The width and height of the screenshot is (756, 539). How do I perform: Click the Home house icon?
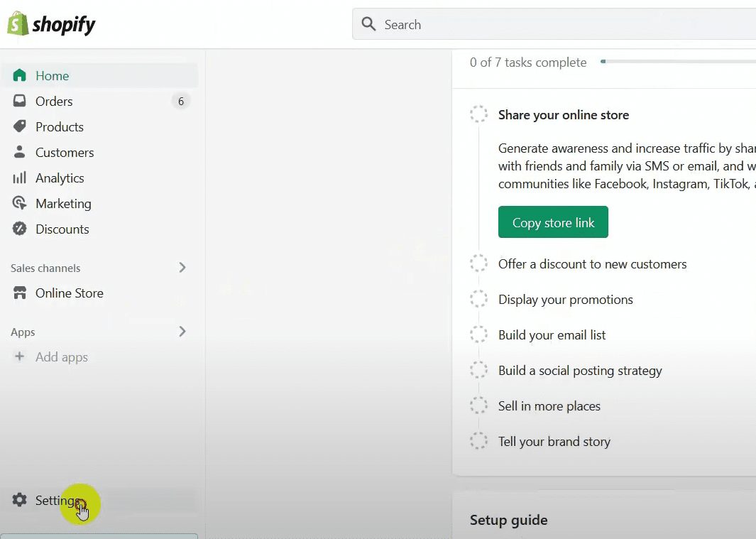tap(20, 75)
